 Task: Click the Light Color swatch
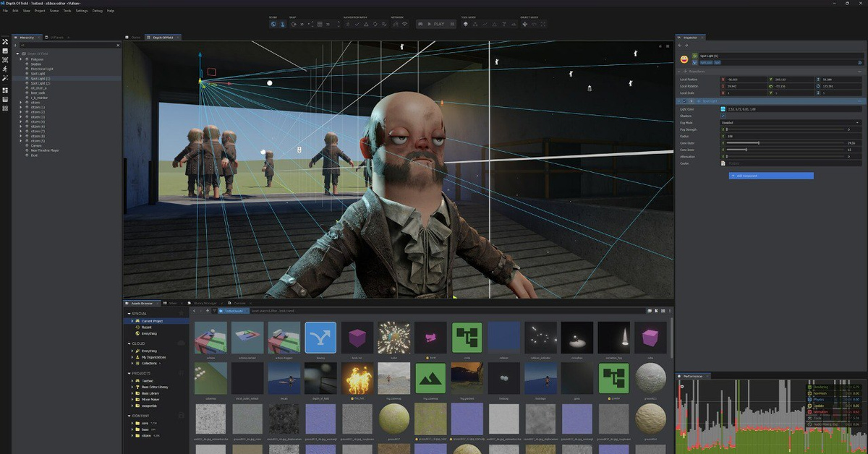pyautogui.click(x=723, y=109)
